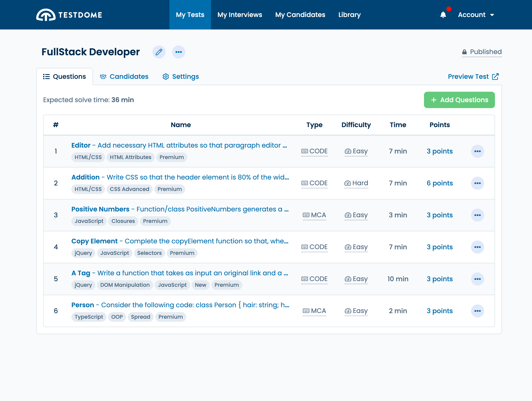Image resolution: width=532 pixels, height=401 pixels.
Task: Click the Preview Test link
Action: click(473, 77)
